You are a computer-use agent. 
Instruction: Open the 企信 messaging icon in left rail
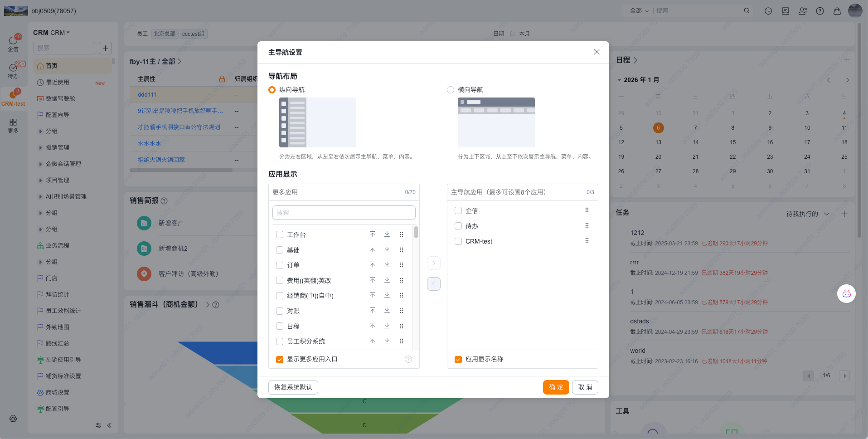(x=13, y=43)
